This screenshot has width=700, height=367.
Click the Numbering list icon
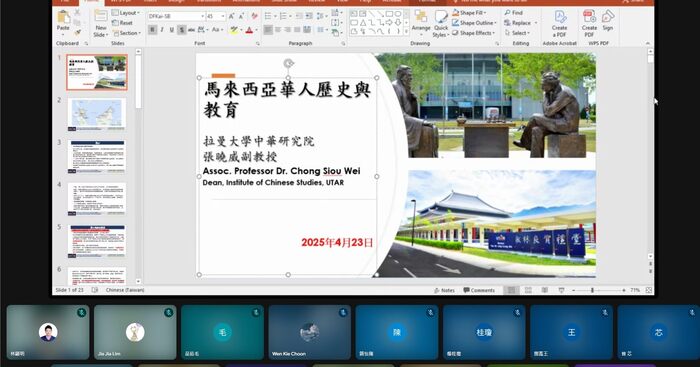pyautogui.click(x=283, y=16)
